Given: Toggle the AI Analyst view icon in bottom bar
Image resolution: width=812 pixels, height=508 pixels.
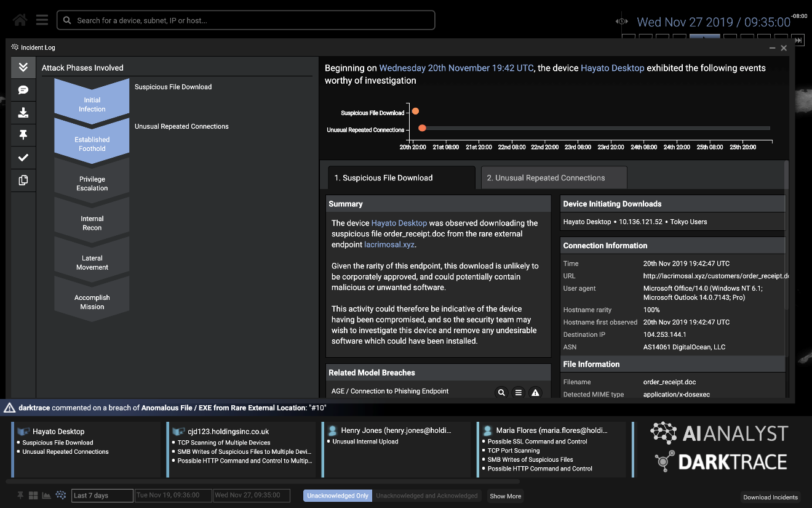Looking at the screenshot, I should [x=61, y=495].
